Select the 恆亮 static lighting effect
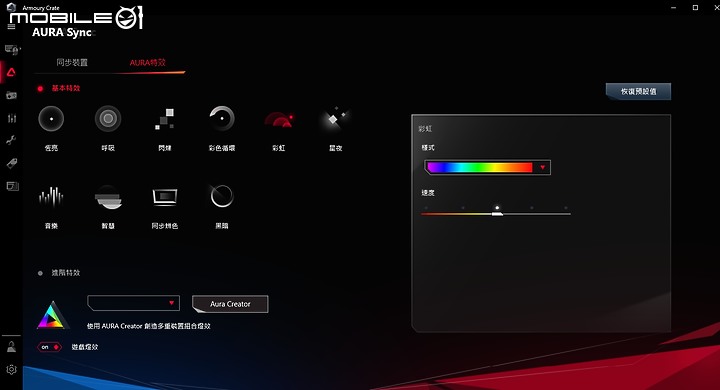The height and width of the screenshot is (390, 720). click(51, 119)
